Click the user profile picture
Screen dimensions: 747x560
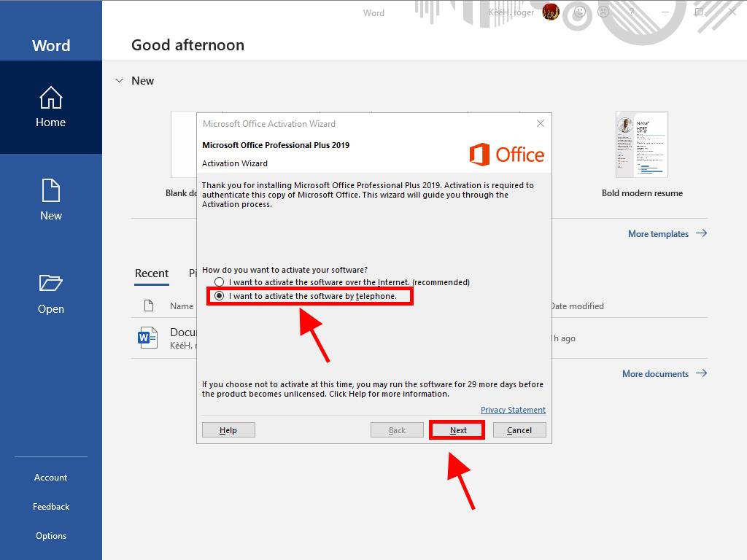point(551,12)
